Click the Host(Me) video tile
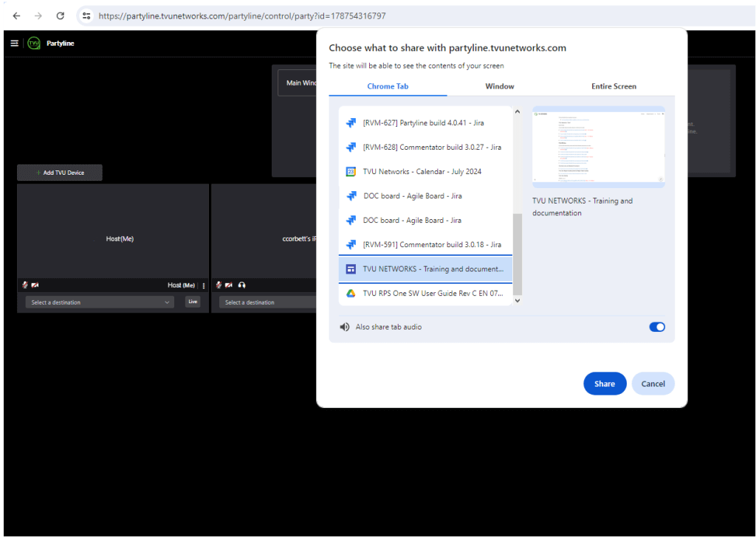Viewport: 756px width, 537px height. [x=113, y=231]
